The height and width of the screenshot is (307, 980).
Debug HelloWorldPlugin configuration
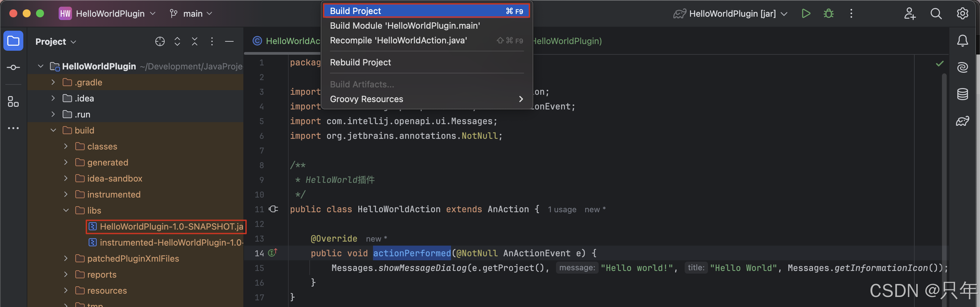pos(828,14)
